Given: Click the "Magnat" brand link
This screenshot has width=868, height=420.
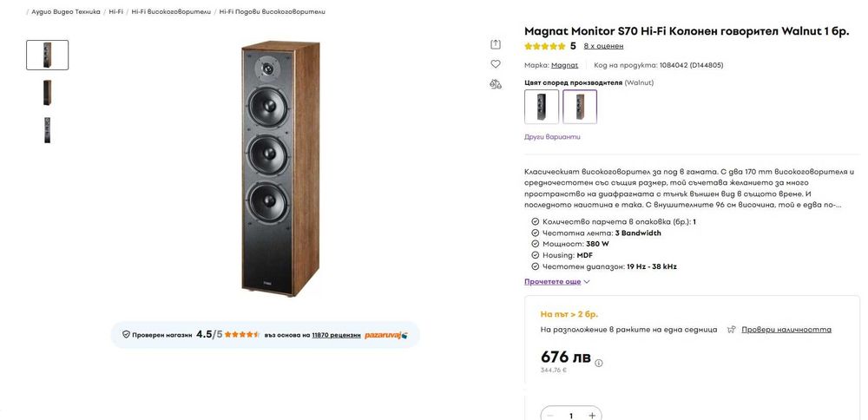Looking at the screenshot, I should coord(564,65).
